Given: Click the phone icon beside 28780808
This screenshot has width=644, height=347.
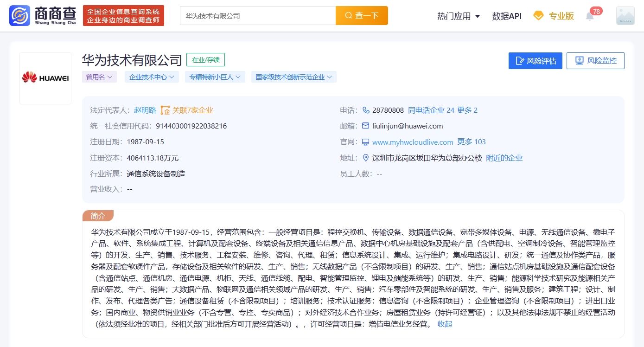Looking at the screenshot, I should [x=366, y=110].
